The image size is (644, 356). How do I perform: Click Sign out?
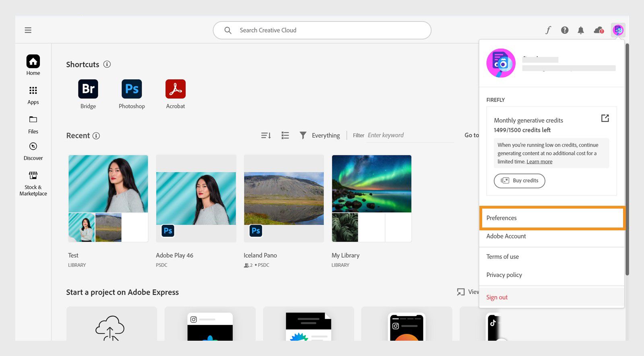[552, 297]
